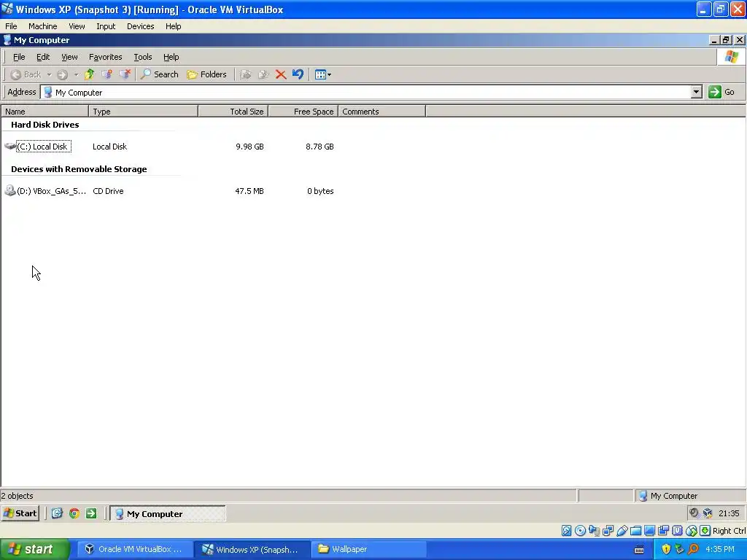Open the Favorites menu

click(x=105, y=57)
